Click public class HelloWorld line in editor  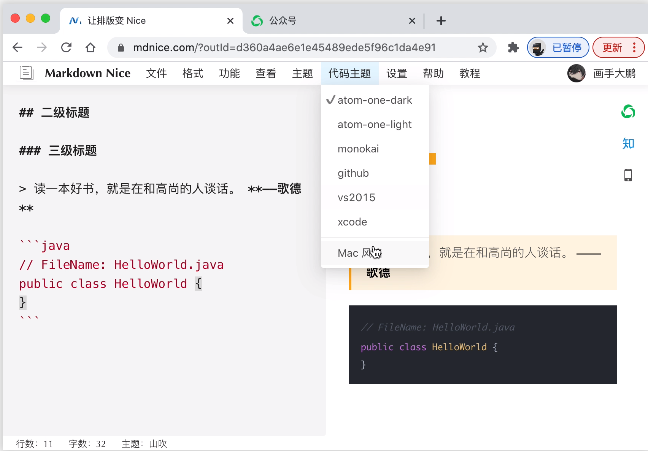coord(110,284)
